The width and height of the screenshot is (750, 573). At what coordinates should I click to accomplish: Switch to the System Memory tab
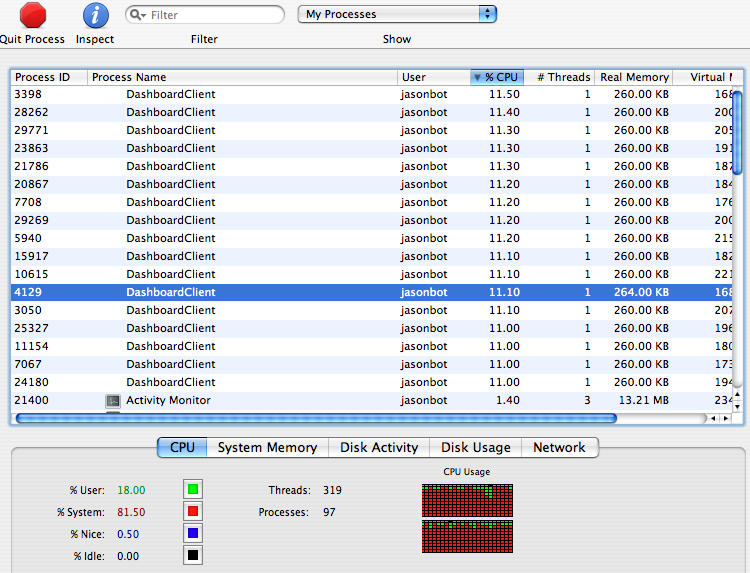tap(267, 448)
